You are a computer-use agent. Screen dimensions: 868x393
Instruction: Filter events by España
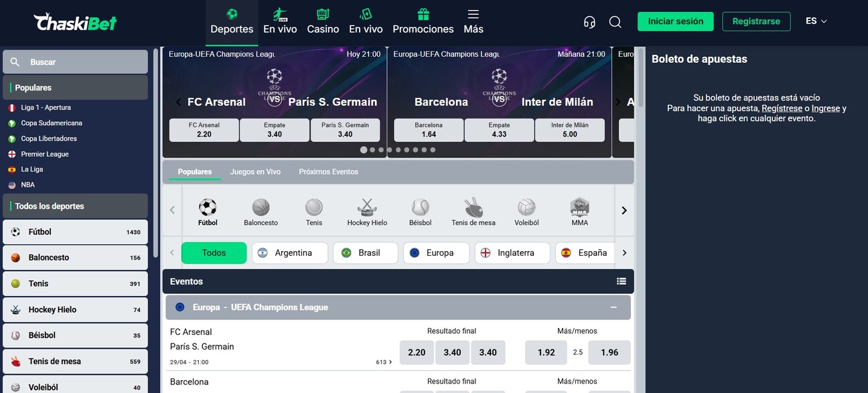(x=585, y=253)
